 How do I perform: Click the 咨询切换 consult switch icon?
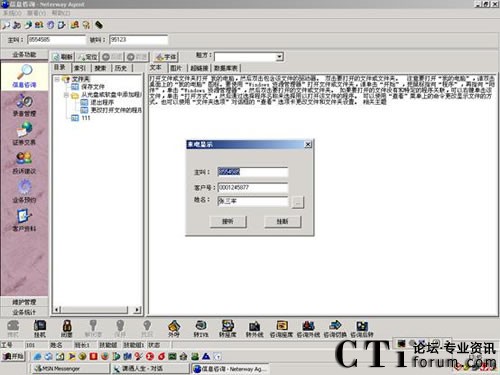pyautogui.click(x=335, y=328)
